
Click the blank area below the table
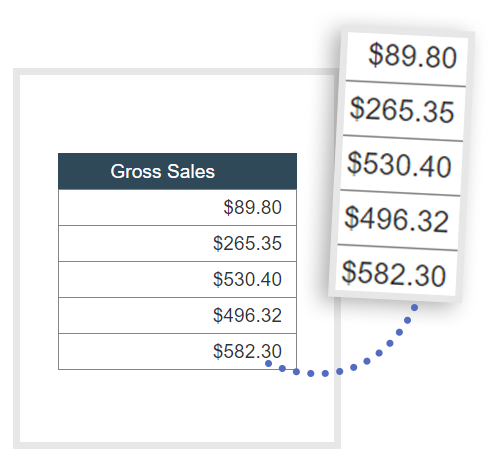pyautogui.click(x=177, y=406)
